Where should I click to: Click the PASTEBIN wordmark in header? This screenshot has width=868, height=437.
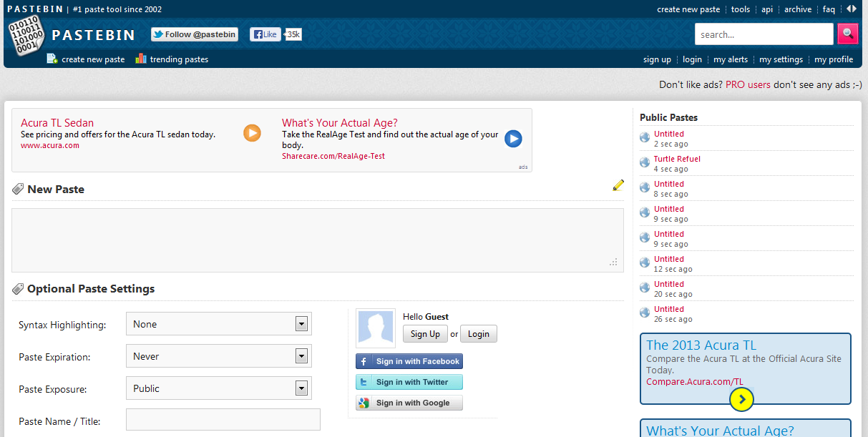94,35
